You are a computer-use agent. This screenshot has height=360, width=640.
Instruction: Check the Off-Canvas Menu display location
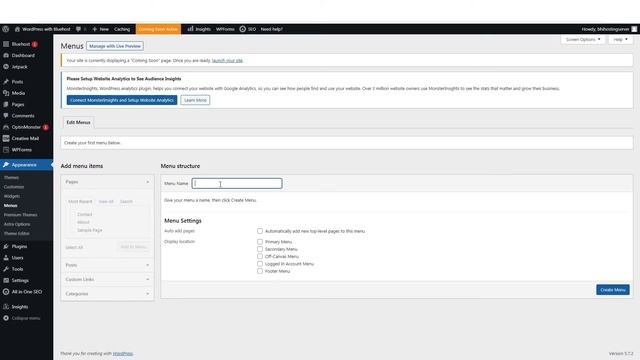click(x=260, y=256)
